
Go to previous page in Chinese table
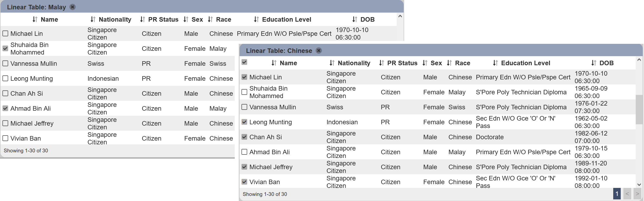pyautogui.click(x=627, y=194)
